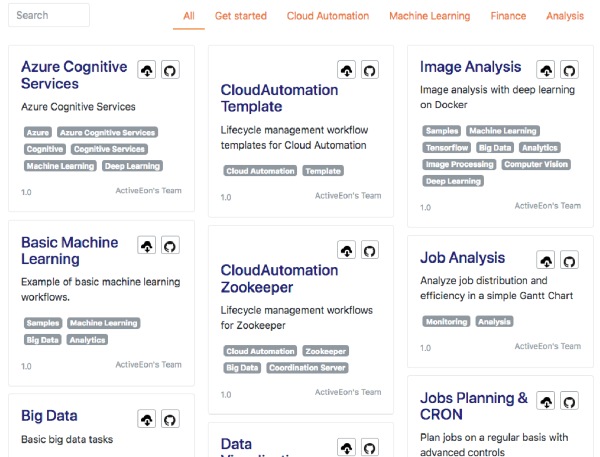Click Analytics tag on Basic Machine Learning card
This screenshot has width=600, height=457.
[87, 340]
